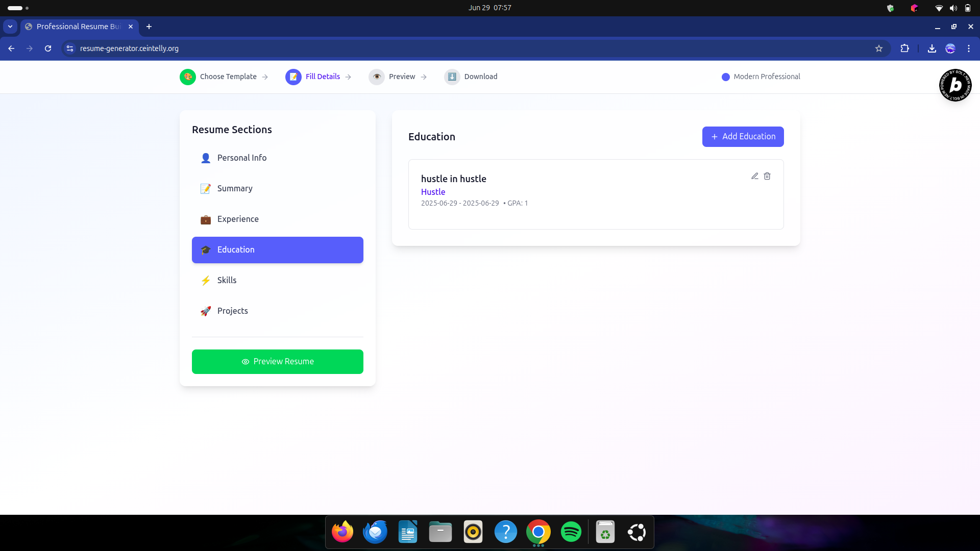Click the Modern Professional color dot

click(725, 77)
